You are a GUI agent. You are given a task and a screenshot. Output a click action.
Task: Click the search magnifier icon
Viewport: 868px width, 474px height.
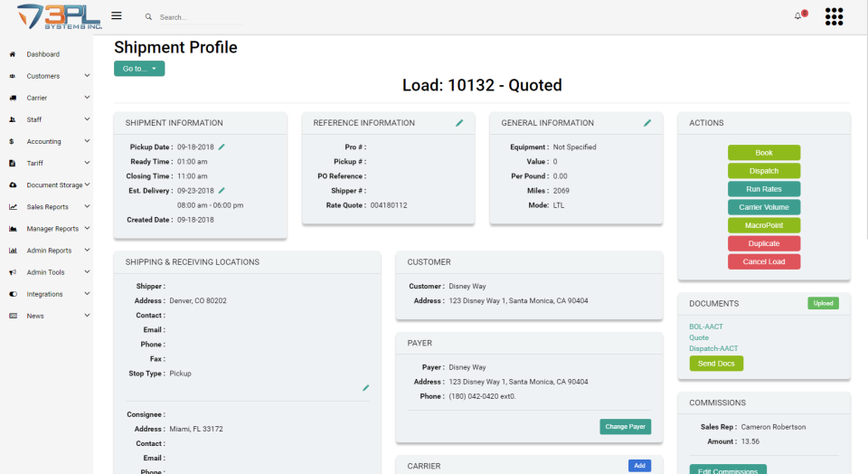(148, 16)
